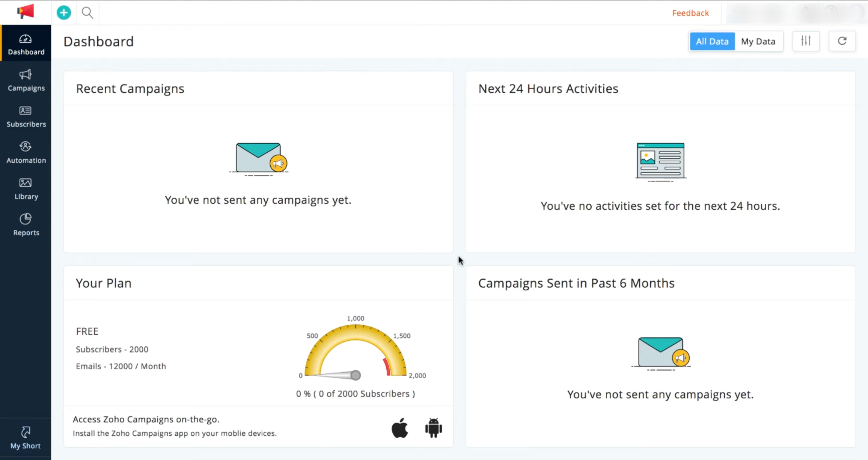
Task: Open My Shortcuts at sidebar bottom
Action: pos(26,437)
